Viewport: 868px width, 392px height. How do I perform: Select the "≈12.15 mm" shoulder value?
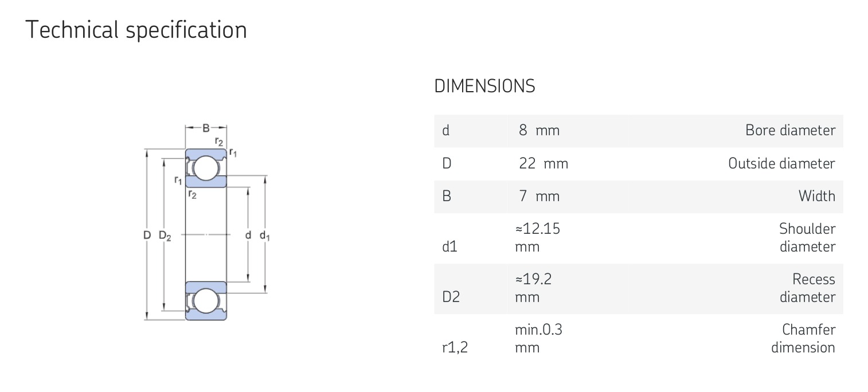tap(537, 238)
